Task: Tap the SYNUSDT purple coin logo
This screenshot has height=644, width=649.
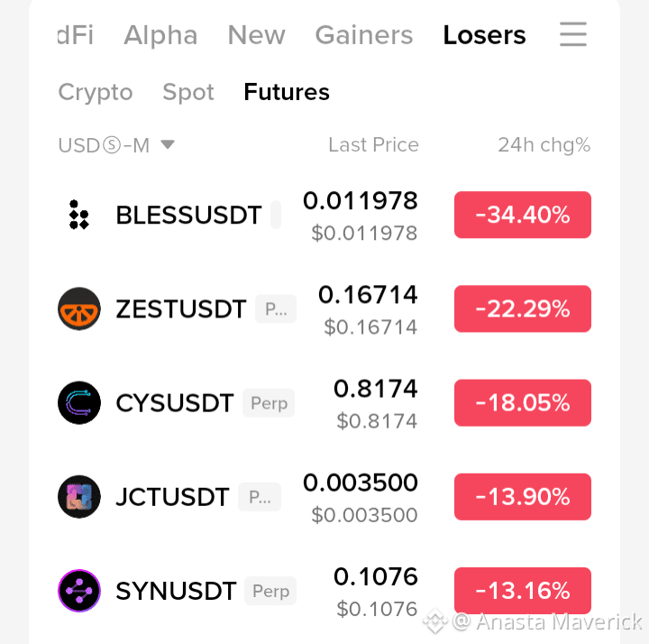Action: 79,591
